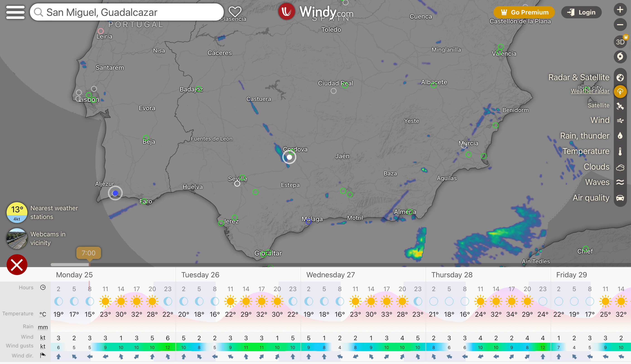Zoom in the map with plus button
The width and height of the screenshot is (631, 364).
(620, 10)
